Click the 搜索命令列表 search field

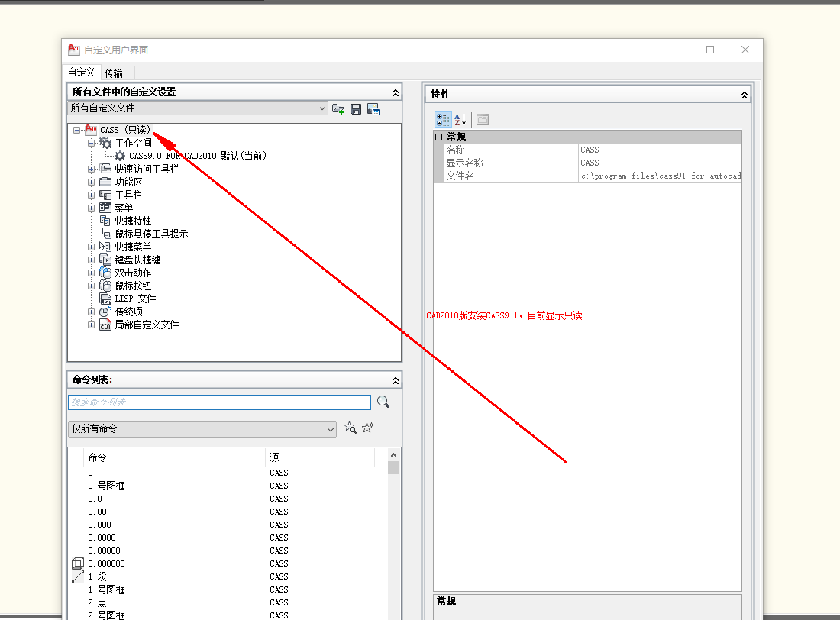click(x=220, y=402)
